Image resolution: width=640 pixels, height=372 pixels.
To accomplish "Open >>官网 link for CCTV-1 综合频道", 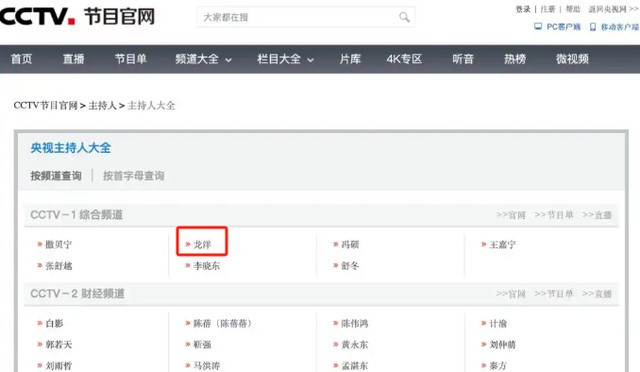I will [x=511, y=215].
